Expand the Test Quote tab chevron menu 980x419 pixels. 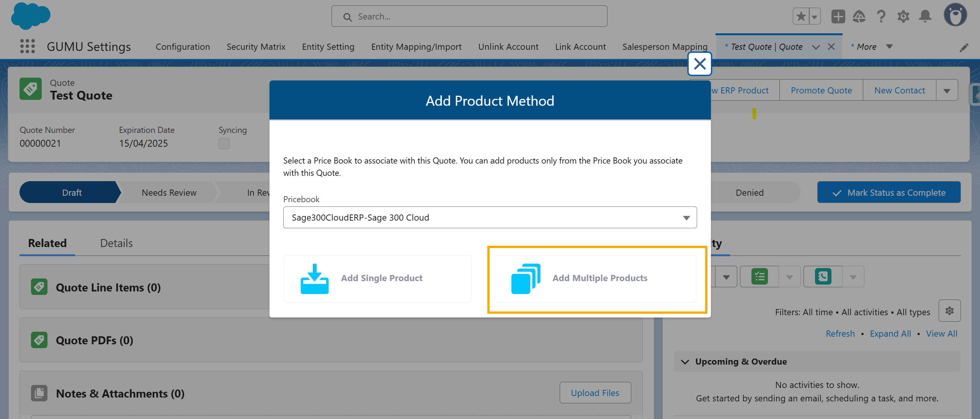point(816,47)
